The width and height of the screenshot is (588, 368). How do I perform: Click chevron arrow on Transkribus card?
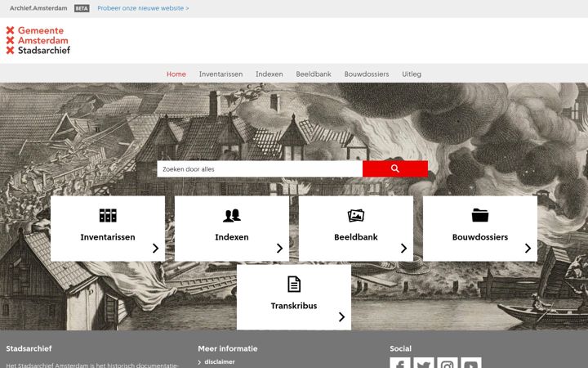341,316
